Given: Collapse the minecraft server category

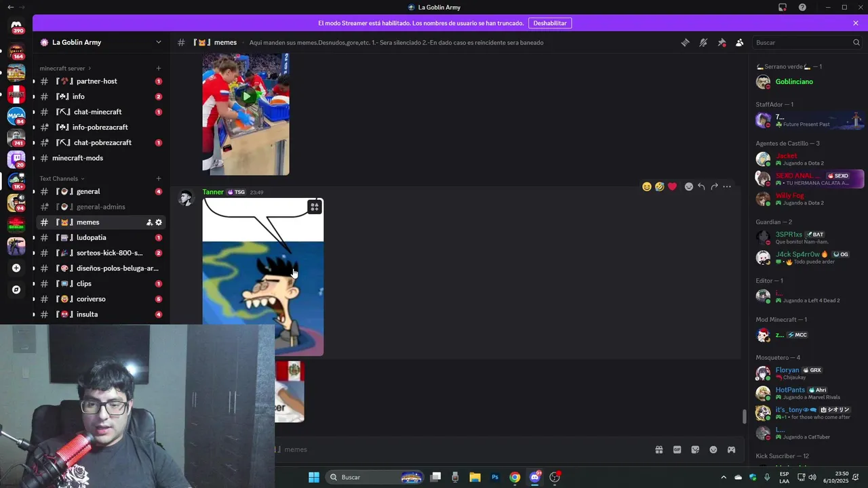Looking at the screenshot, I should [x=65, y=68].
